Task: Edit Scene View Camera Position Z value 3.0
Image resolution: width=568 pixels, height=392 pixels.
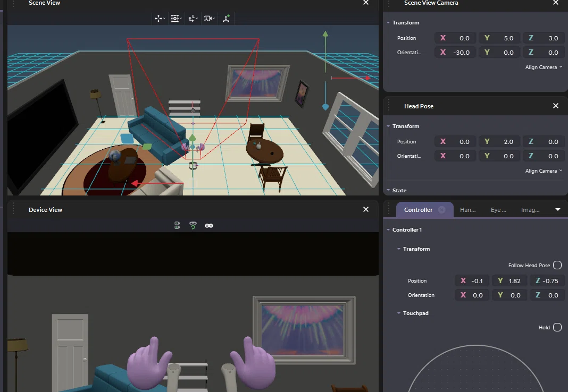Action: click(544, 38)
